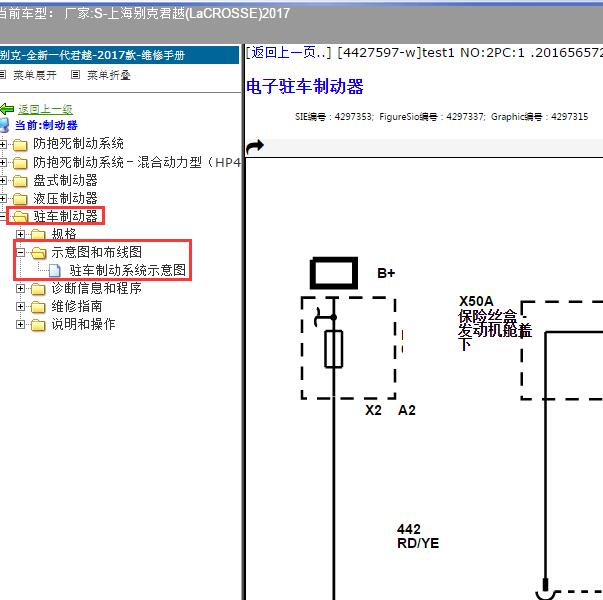Click the [返回上一页..] link
Viewport: 603px width, 600px height.
click(288, 52)
